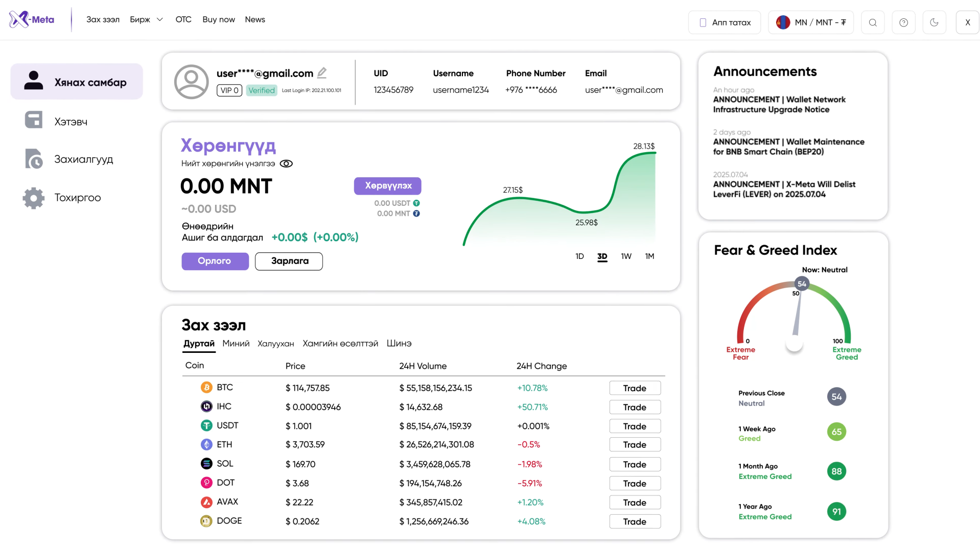Viewport: 980px width, 548px height.
Task: Click Trade button for ETH
Action: (x=635, y=445)
